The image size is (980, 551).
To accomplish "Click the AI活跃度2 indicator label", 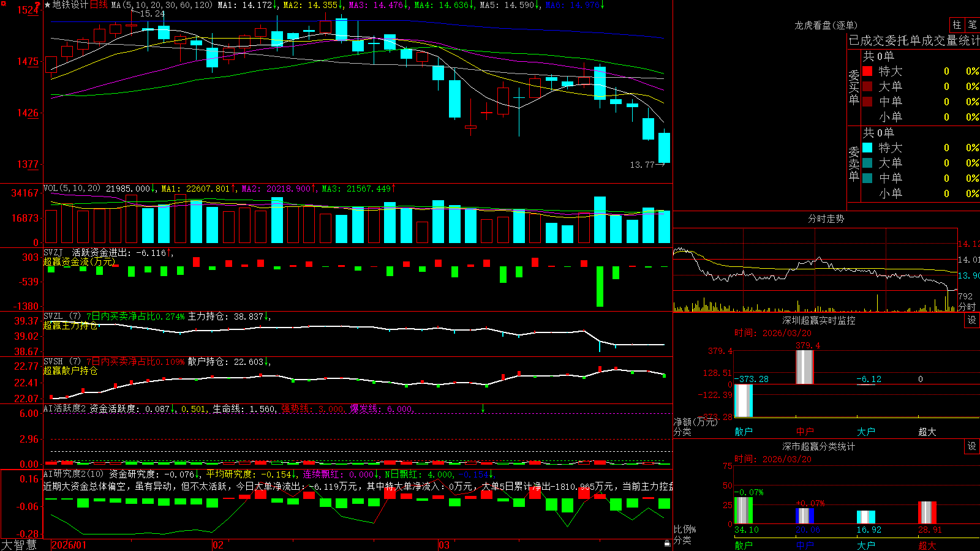I will tap(65, 408).
